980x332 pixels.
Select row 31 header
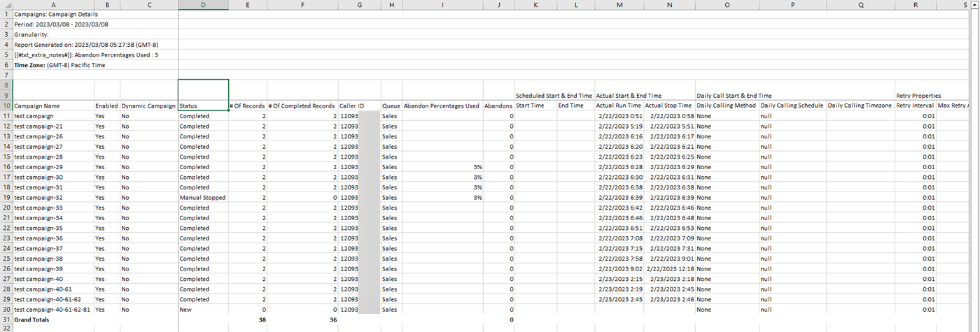6,319
